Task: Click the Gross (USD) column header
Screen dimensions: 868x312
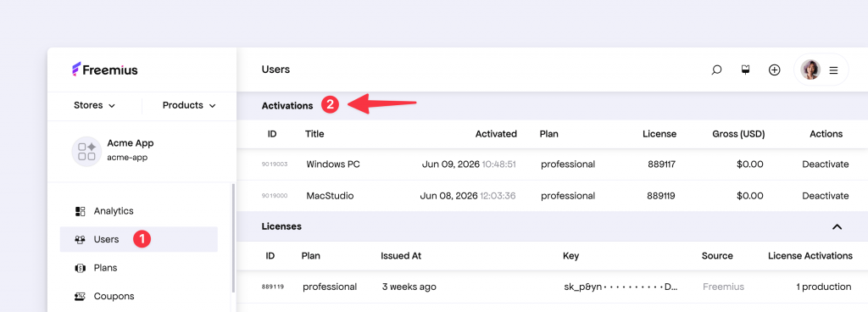Action: tap(738, 134)
